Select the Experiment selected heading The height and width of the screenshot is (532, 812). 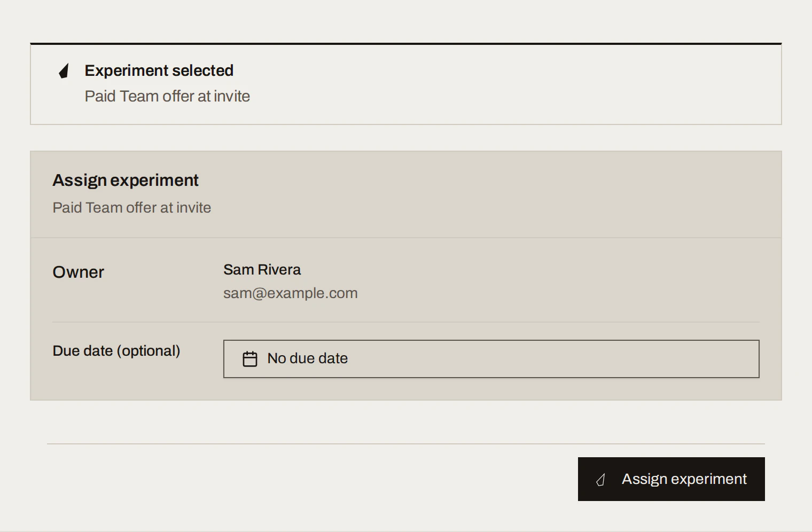pos(159,71)
